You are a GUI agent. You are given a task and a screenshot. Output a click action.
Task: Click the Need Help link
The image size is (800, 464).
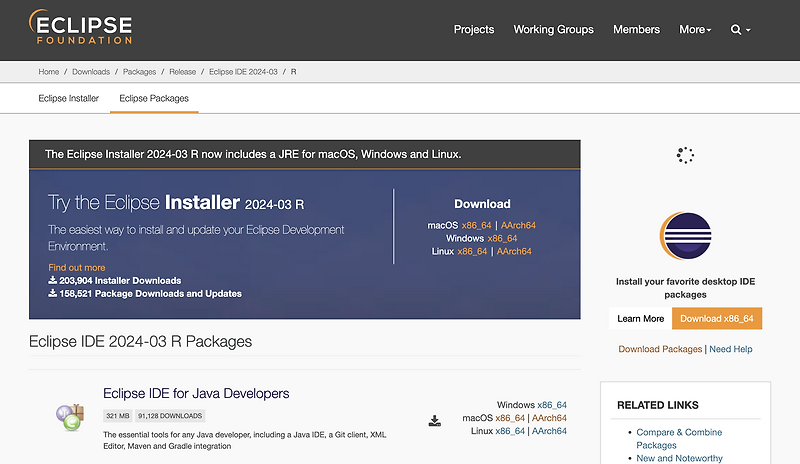[x=731, y=349]
